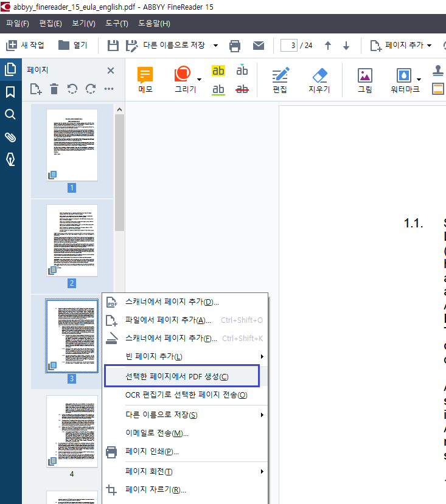Choose 페이지 인쇄(P)... menu entry

(185, 452)
